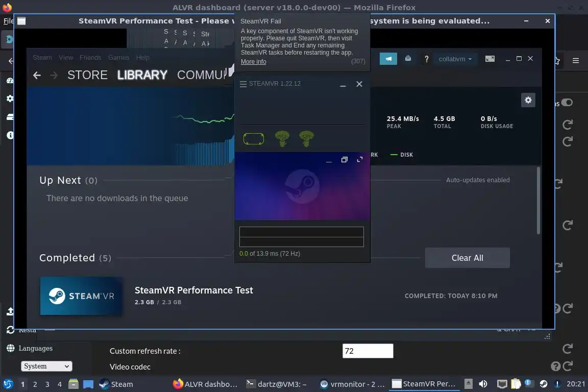Switch to the LIBRARY tab
The image size is (588, 392).
142,75
